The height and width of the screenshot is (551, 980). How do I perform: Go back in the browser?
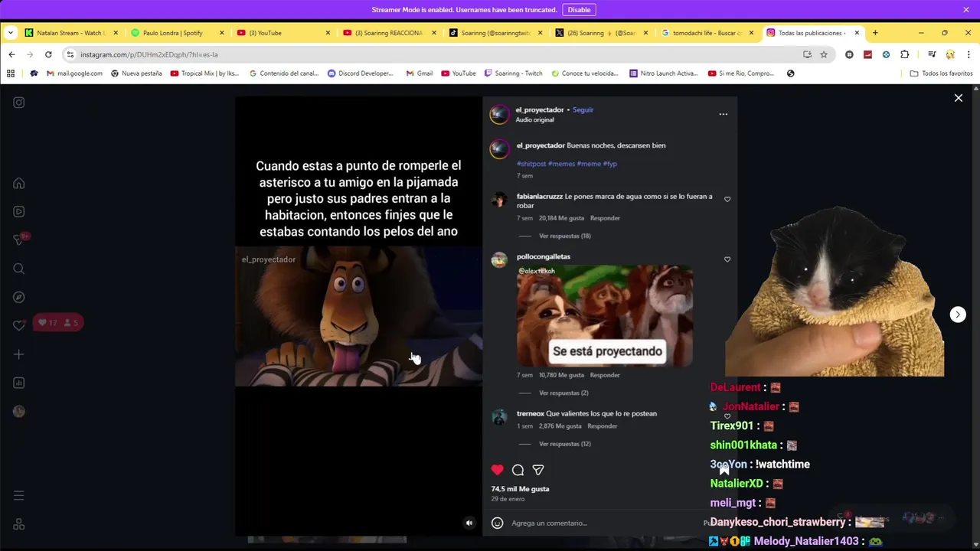(x=11, y=54)
